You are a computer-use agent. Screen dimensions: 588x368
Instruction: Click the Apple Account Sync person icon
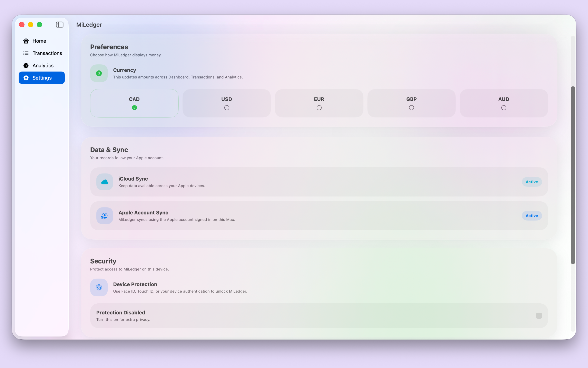click(105, 216)
